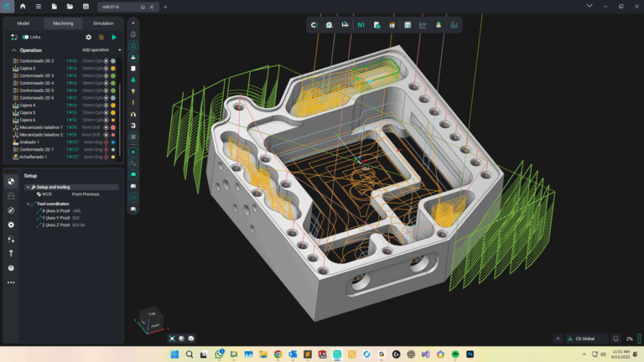Screen dimensions: 644x362
Task: Switch to the Model tab
Action: 23,23
